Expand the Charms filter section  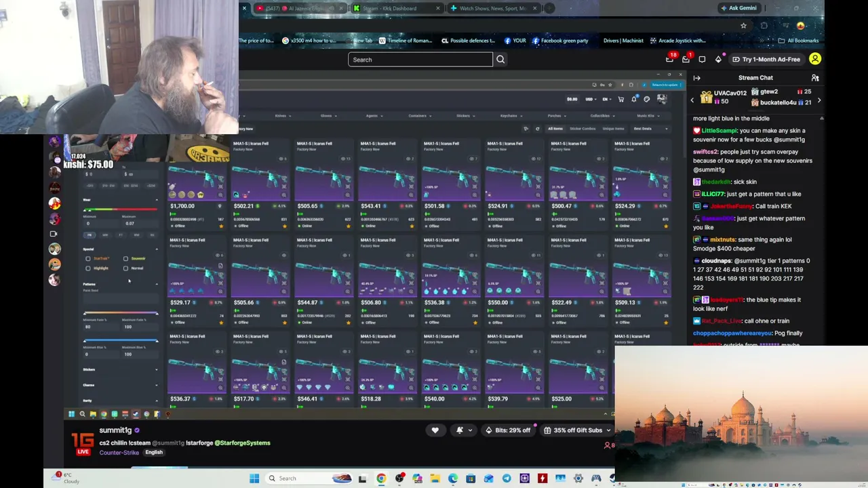(x=121, y=385)
